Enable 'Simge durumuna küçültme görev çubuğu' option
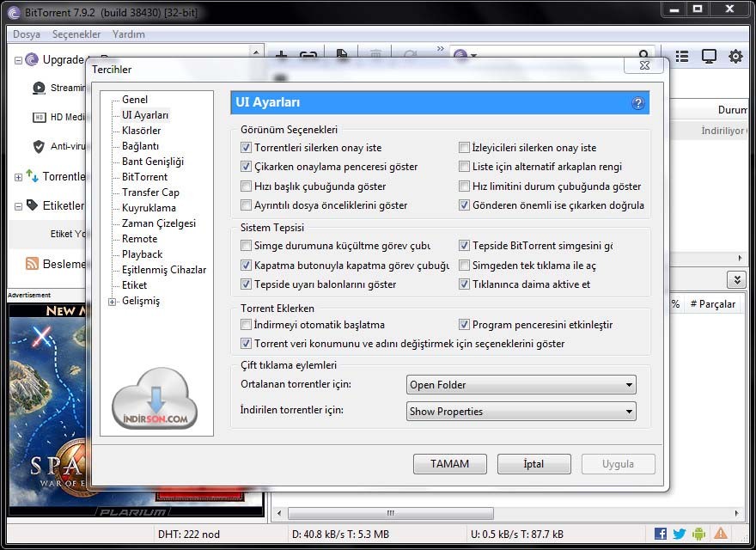Viewport: 756px width, 550px height. (246, 246)
